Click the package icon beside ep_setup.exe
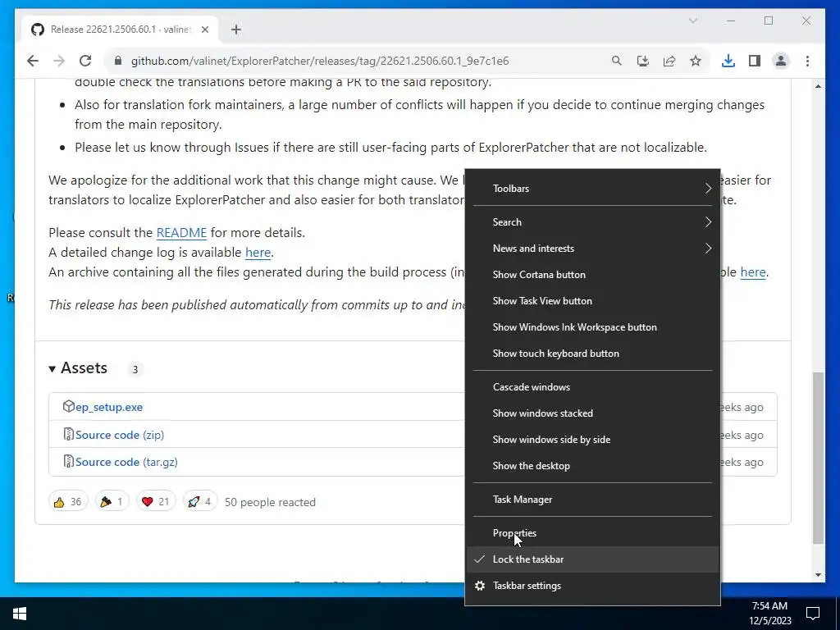840x630 pixels. pos(68,407)
